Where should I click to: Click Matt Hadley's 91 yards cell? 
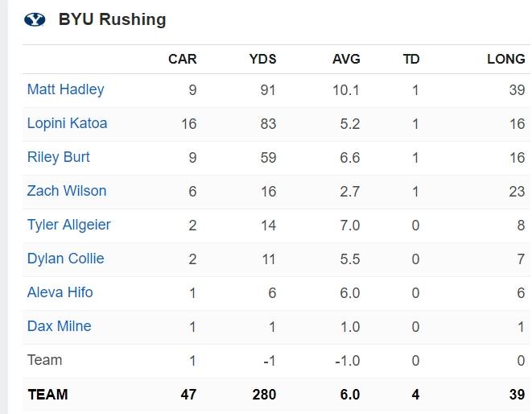click(x=267, y=89)
